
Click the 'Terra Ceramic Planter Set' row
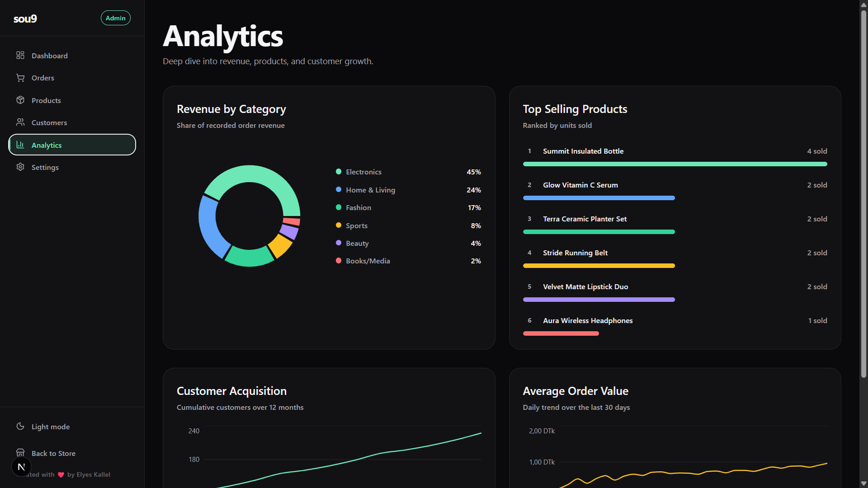[675, 224]
